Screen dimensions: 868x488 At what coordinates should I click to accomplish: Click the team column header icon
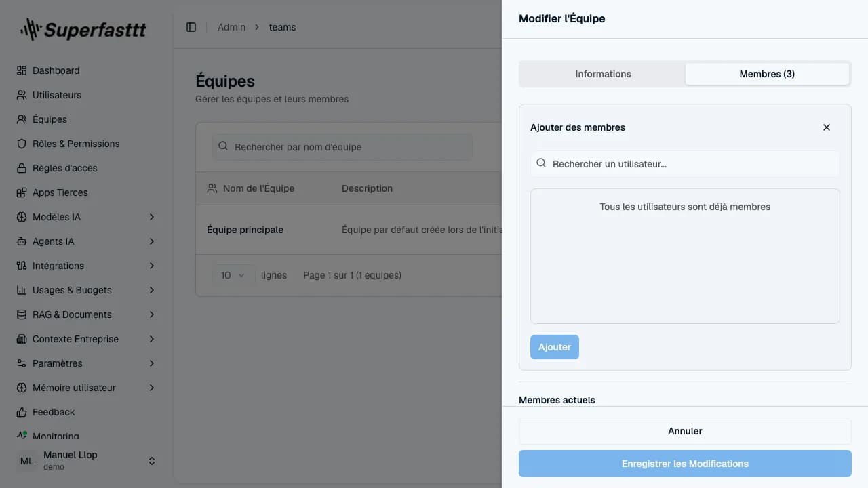pos(212,188)
